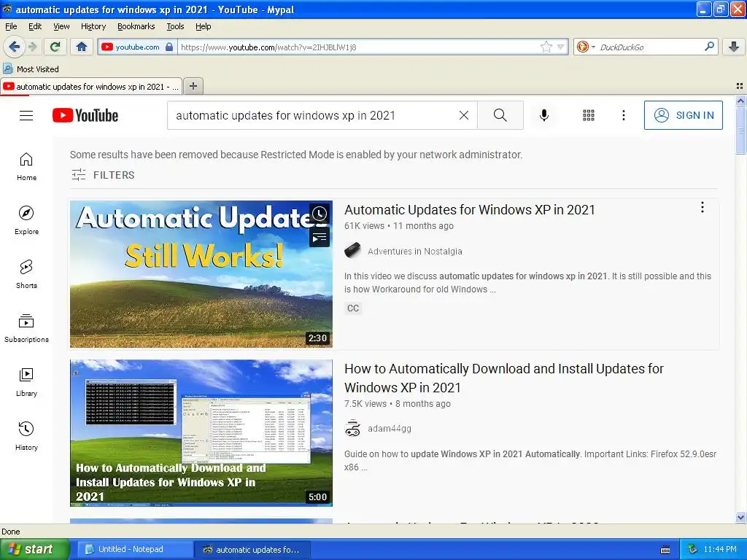The width and height of the screenshot is (747, 560).
Task: Open the downloads arrow button
Action: pos(734,47)
